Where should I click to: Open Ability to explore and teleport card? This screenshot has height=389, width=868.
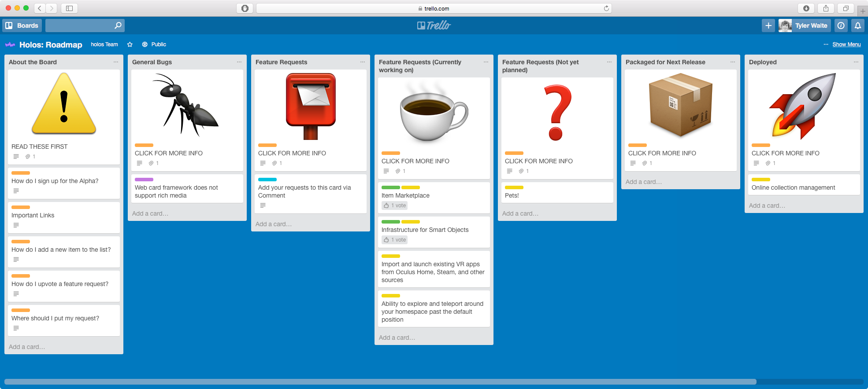[434, 308]
